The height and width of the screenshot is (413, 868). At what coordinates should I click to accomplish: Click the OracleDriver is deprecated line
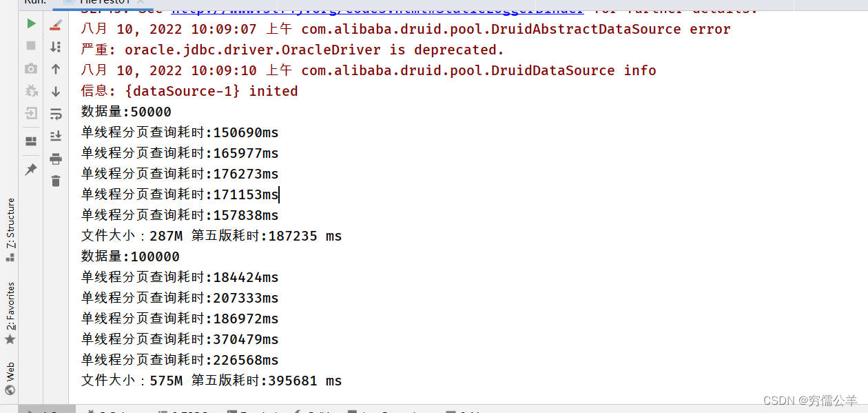pos(293,50)
